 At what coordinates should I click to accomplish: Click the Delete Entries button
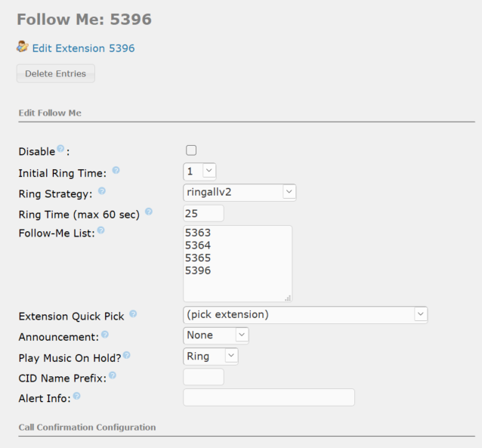tap(56, 73)
